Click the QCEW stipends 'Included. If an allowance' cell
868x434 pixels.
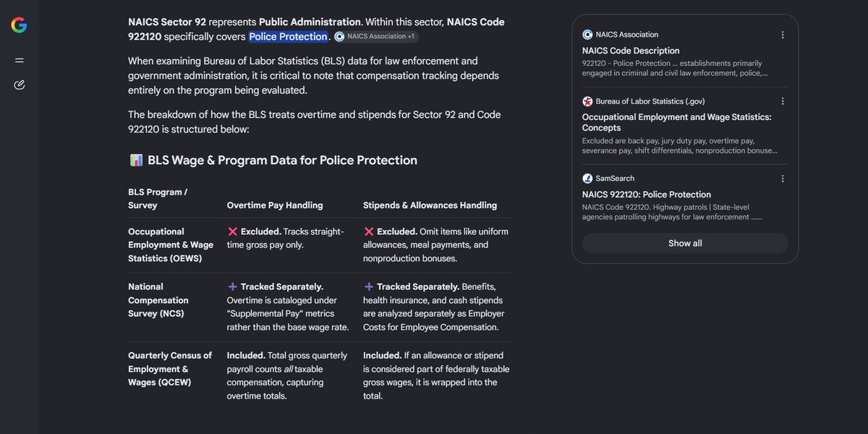pos(436,376)
